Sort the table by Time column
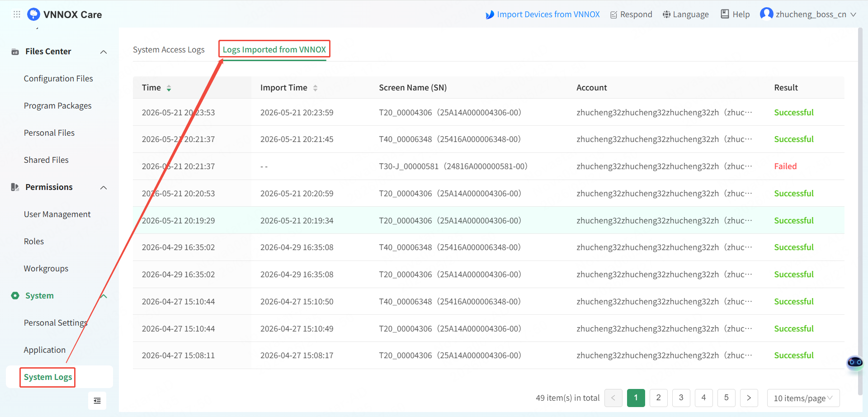Screen dimensions: 868x417 (x=169, y=88)
